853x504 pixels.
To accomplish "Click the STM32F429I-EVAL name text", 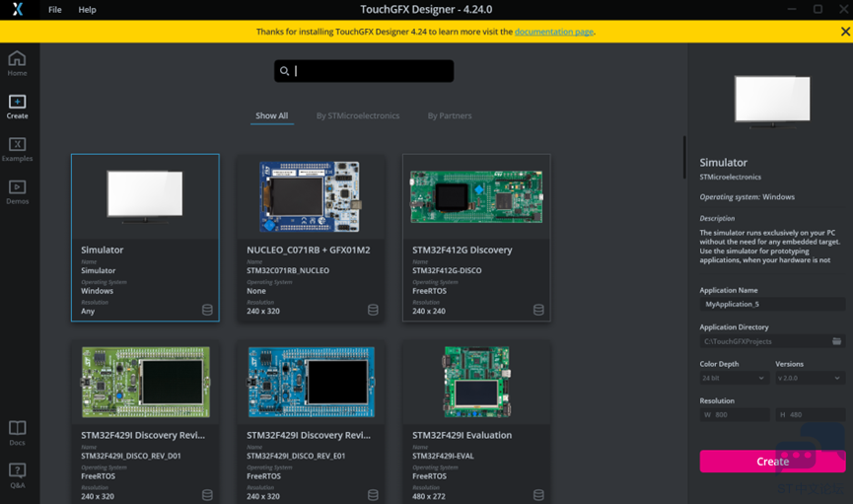I will point(443,456).
